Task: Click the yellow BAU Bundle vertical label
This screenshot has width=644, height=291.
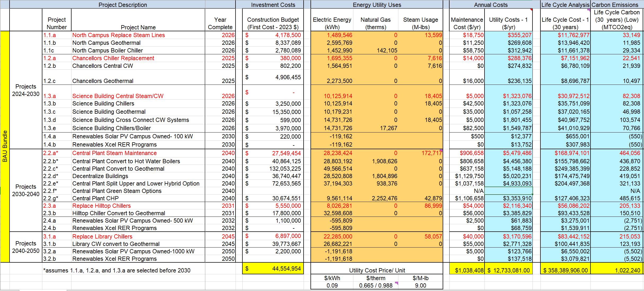Action: 5,146
